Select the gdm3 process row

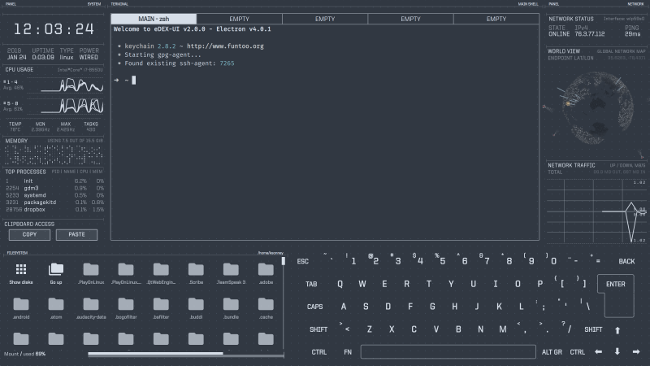pyautogui.click(x=54, y=188)
